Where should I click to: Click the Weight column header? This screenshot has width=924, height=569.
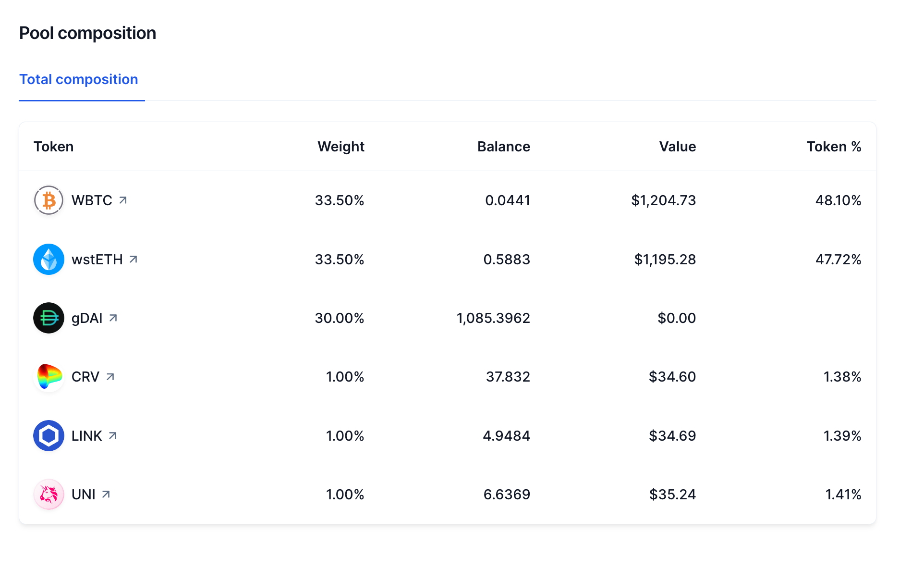click(x=341, y=147)
